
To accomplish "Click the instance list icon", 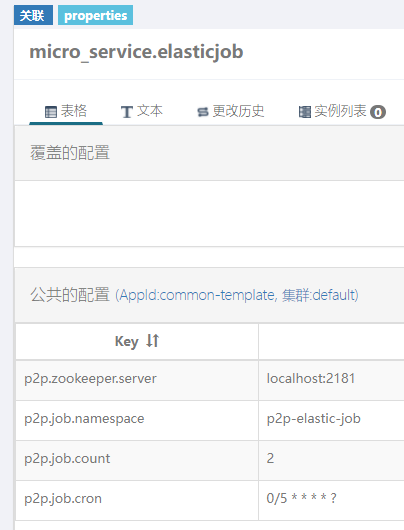I will [x=305, y=112].
